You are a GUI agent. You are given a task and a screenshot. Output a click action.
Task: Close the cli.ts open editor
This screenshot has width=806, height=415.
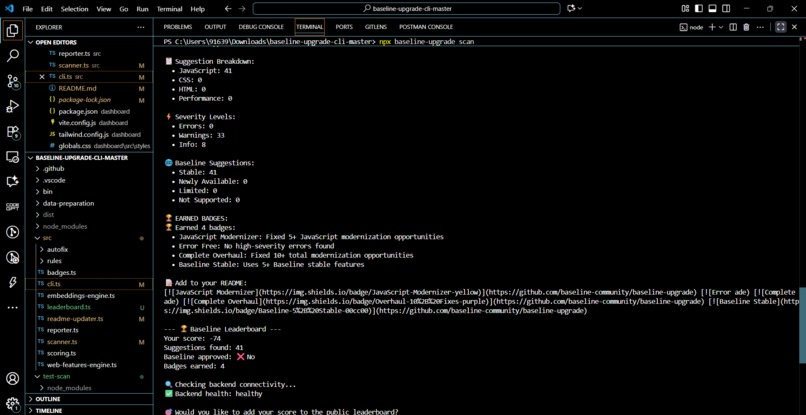[x=42, y=77]
